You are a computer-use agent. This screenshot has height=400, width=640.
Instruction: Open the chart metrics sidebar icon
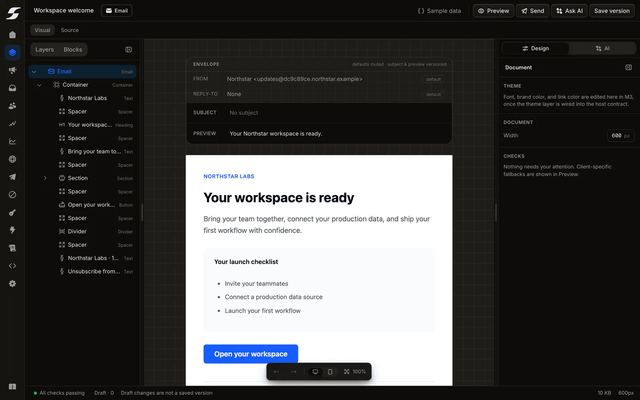(13, 141)
